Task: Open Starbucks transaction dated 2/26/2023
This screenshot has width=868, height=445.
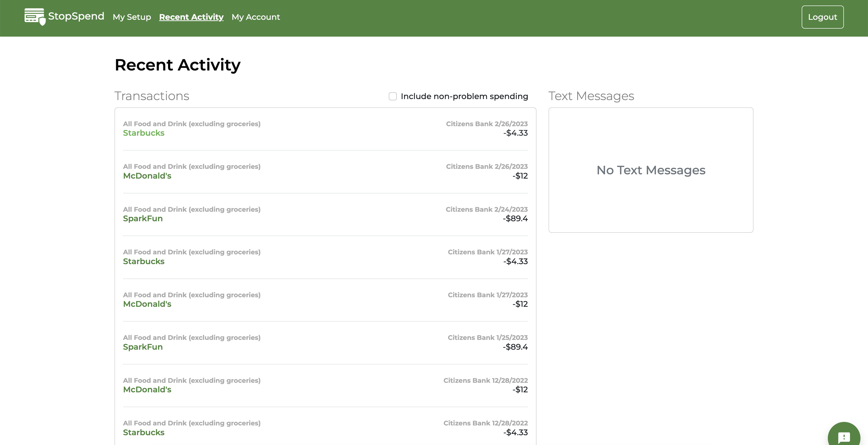Action: pyautogui.click(x=144, y=133)
